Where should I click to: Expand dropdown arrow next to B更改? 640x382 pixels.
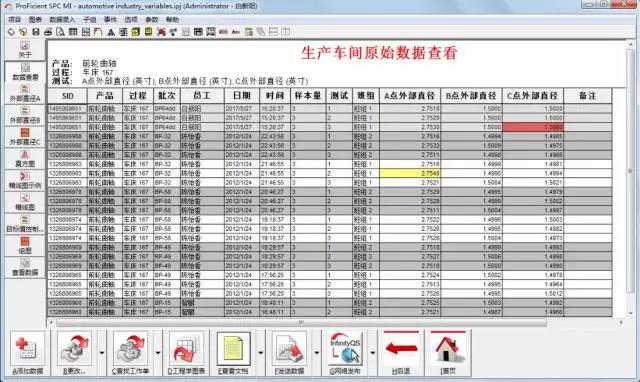coord(102,353)
